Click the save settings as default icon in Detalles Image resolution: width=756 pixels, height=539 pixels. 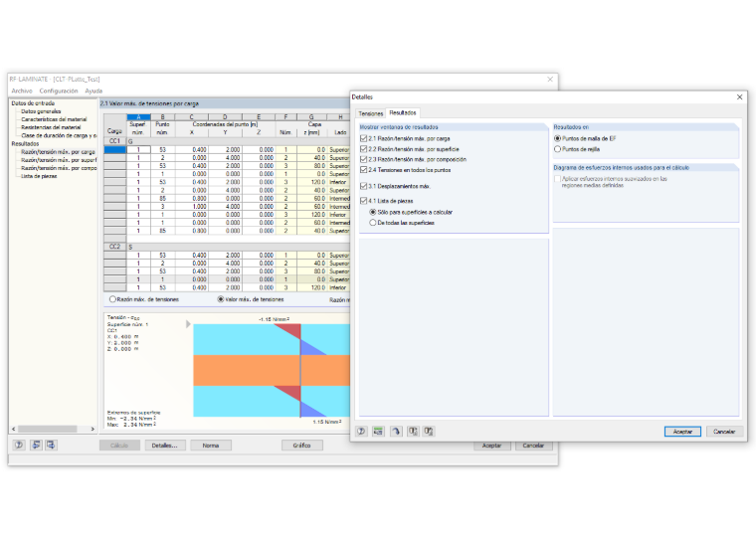point(429,431)
